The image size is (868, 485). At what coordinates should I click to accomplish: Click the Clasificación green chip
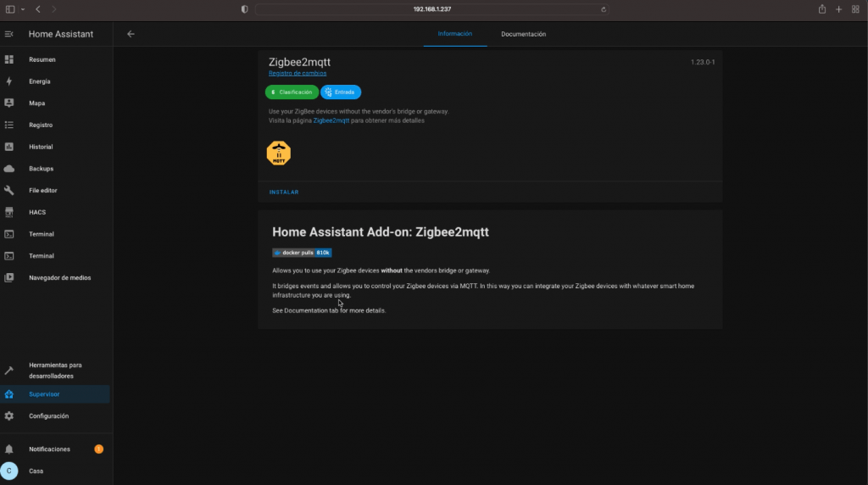(x=292, y=92)
